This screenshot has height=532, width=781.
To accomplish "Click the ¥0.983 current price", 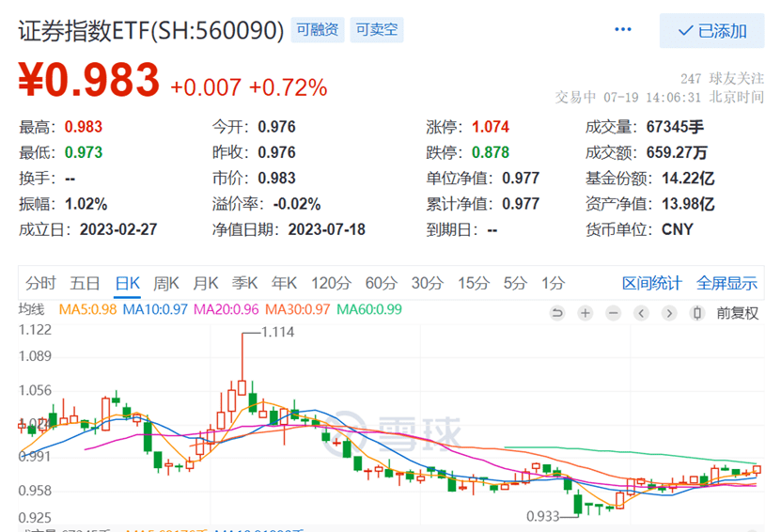I will tap(88, 80).
